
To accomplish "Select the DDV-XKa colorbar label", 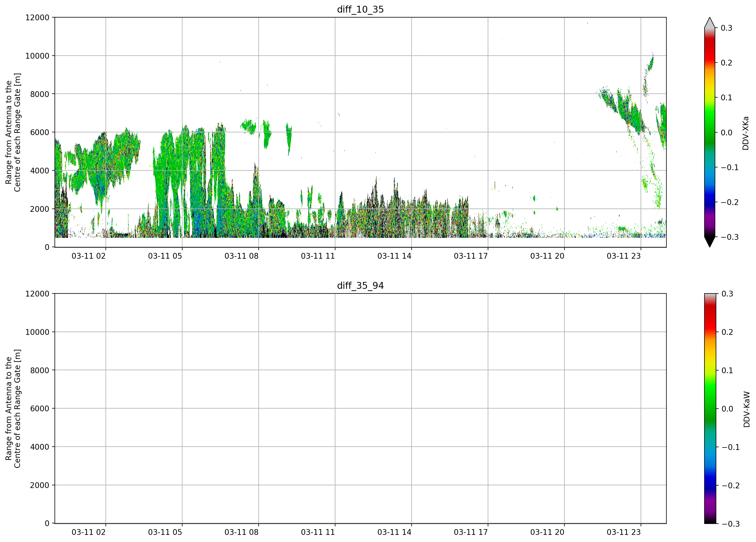I will point(746,133).
